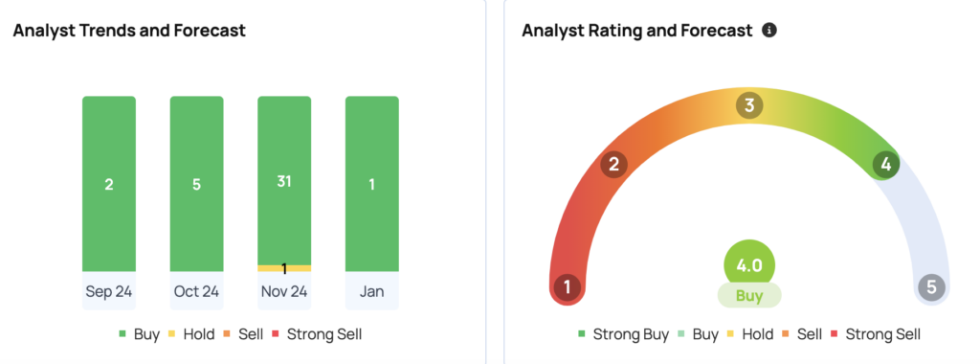Click the info icon beside Analyst Rating
Viewport: 980px width, 364px height.
pyautogui.click(x=769, y=30)
